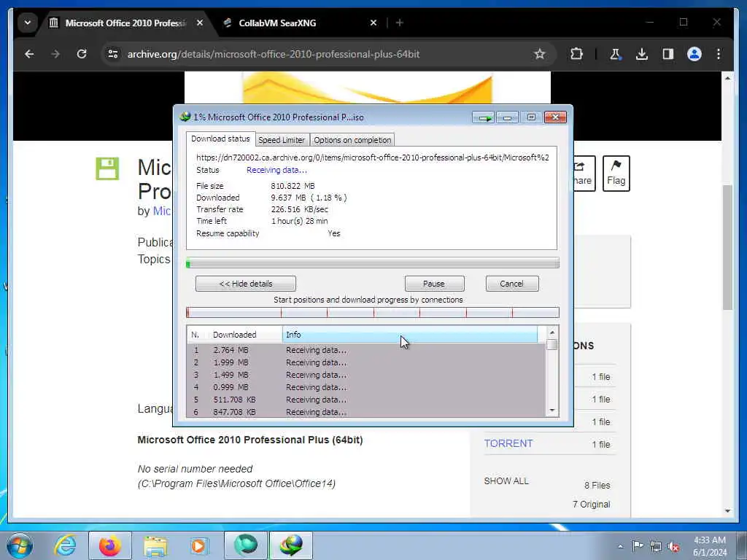
Task: Launch Internet Explorer from taskbar
Action: (x=65, y=545)
